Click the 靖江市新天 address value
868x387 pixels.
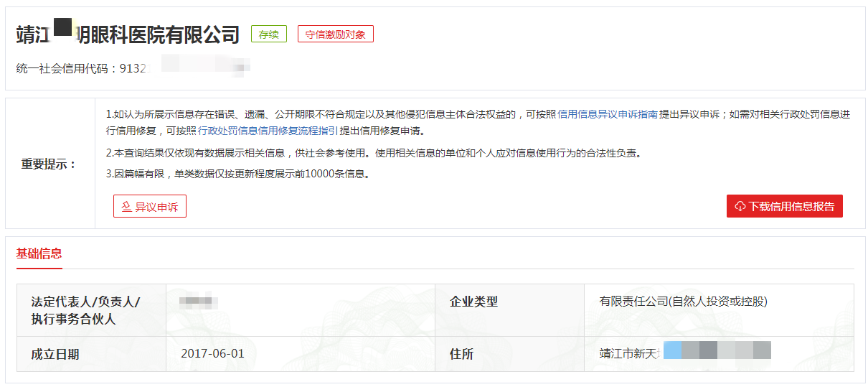[629, 353]
